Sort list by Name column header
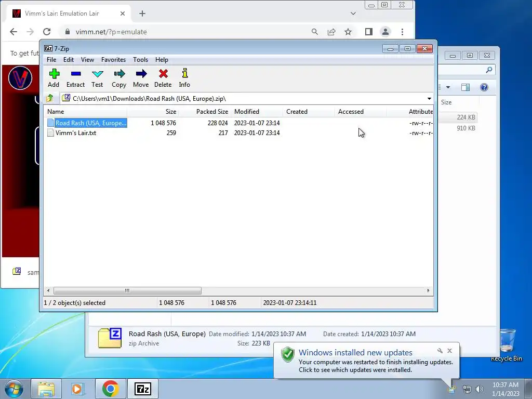532x399 pixels. point(86,112)
